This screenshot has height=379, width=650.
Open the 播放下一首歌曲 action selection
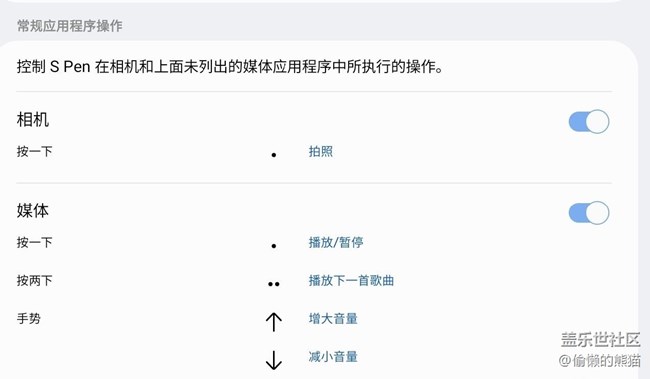[x=351, y=280]
